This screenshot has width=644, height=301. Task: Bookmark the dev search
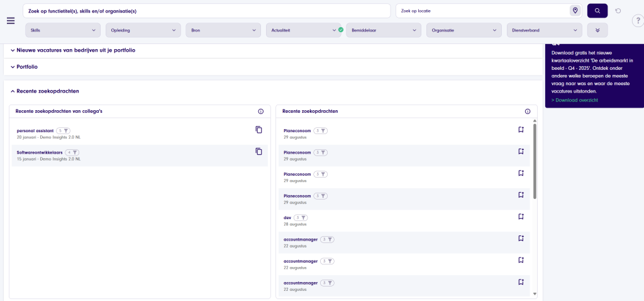521,217
